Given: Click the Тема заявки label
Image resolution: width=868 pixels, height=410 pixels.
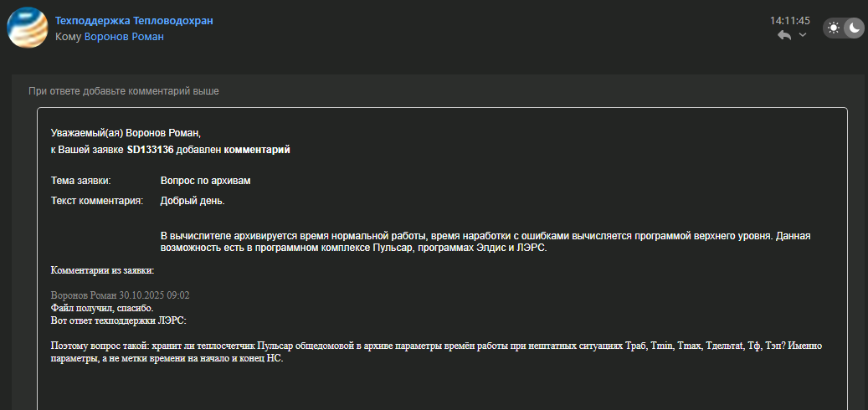Looking at the screenshot, I should (80, 180).
